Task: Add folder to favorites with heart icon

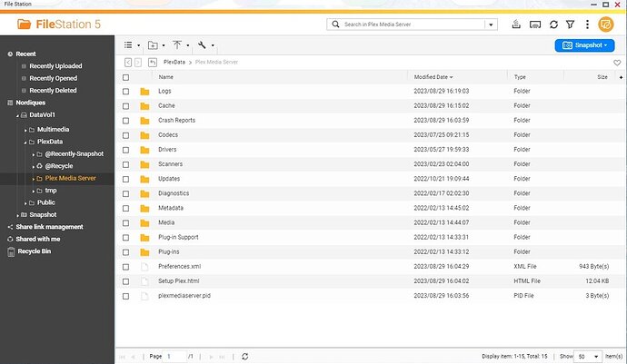Action: 617,63
